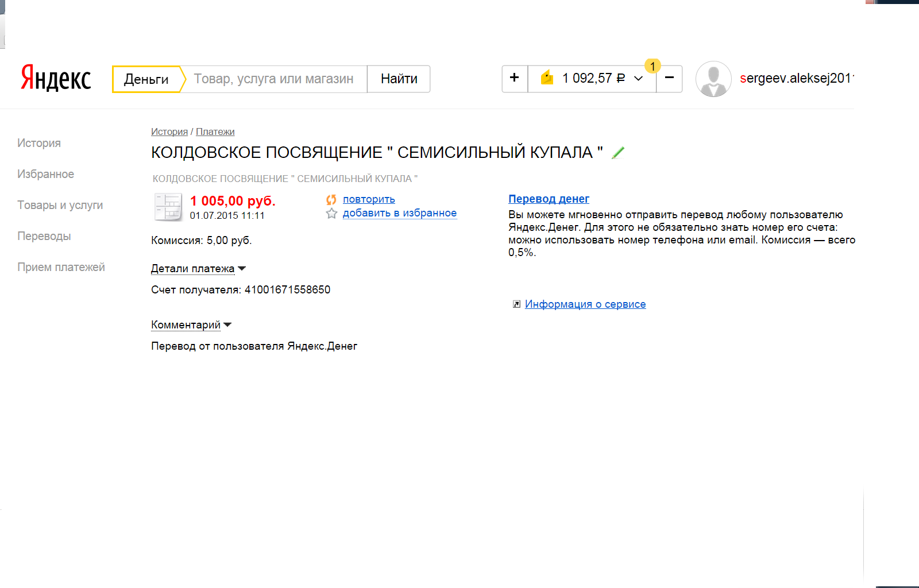Viewport: 919px width, 588px height.
Task: Open История in the sidebar
Action: coord(39,143)
